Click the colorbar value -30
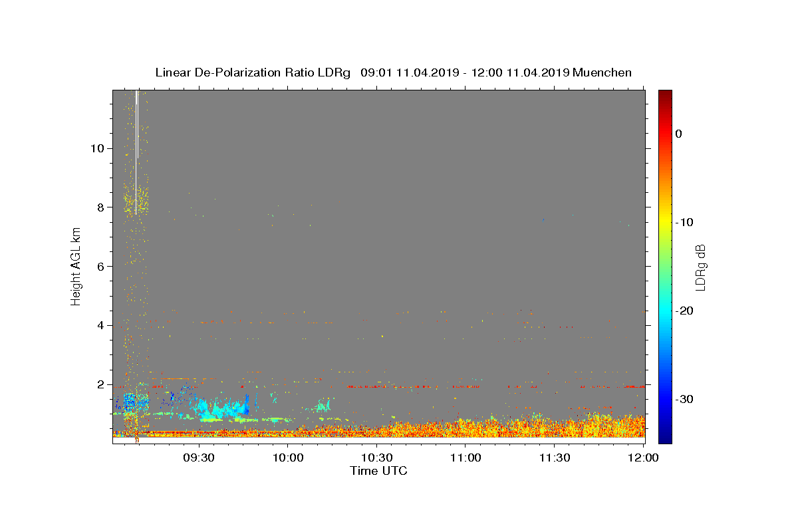 pyautogui.click(x=685, y=399)
